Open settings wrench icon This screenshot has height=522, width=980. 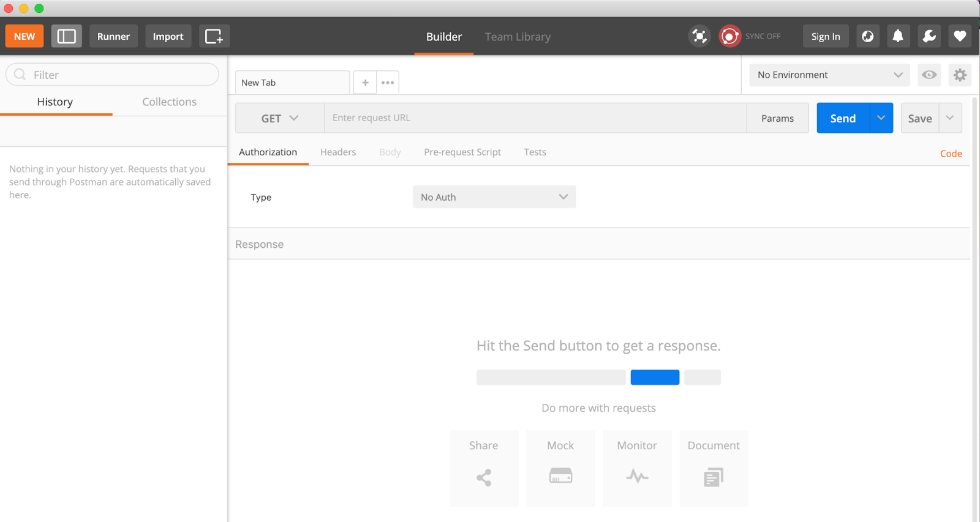pos(929,36)
